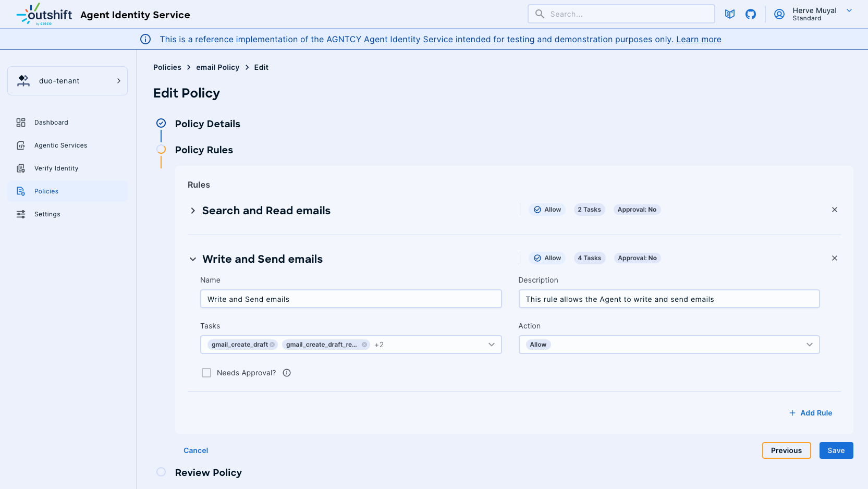Toggle the Needs Approval checkbox
Image resolution: width=868 pixels, height=489 pixels.
point(206,373)
